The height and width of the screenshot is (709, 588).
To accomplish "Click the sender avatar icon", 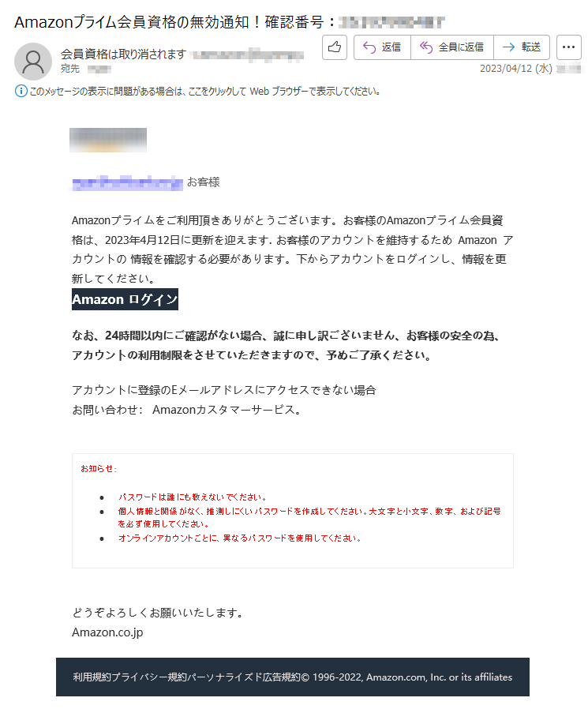I will (x=33, y=62).
